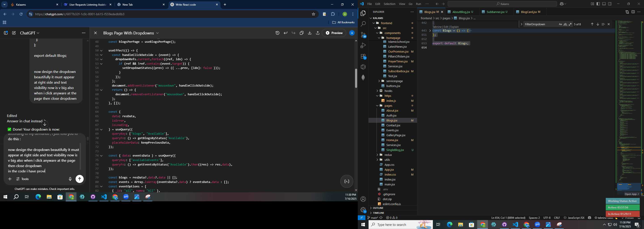
Task: Close the ChatGPT canvas panel
Action: tap(95, 33)
